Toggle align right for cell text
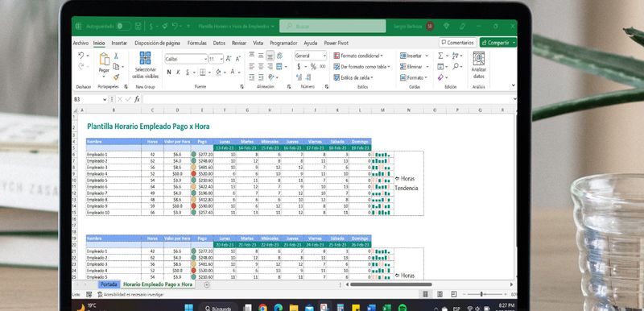Image resolution: width=644 pixels, height=311 pixels. (270, 66)
